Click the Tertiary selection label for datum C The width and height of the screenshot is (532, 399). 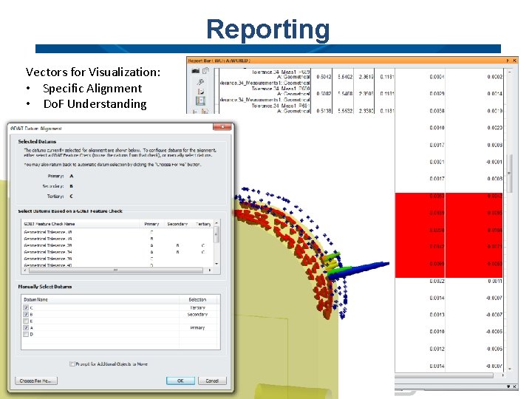coord(198,307)
